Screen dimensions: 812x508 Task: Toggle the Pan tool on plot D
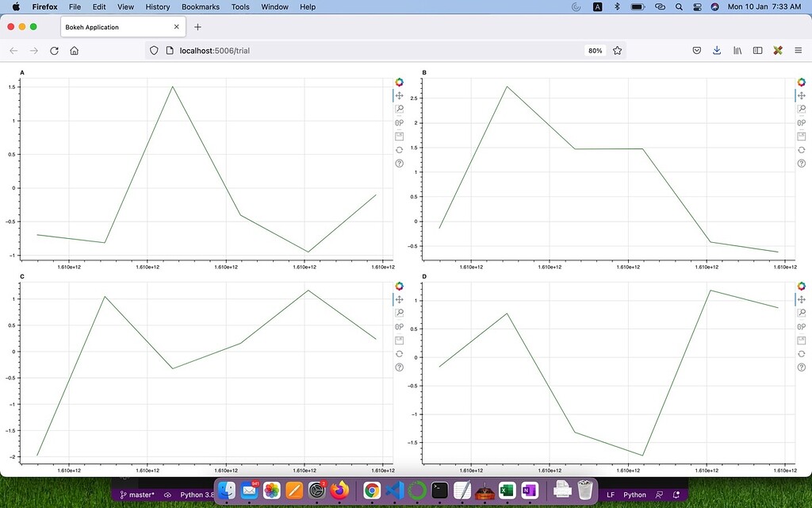802,299
